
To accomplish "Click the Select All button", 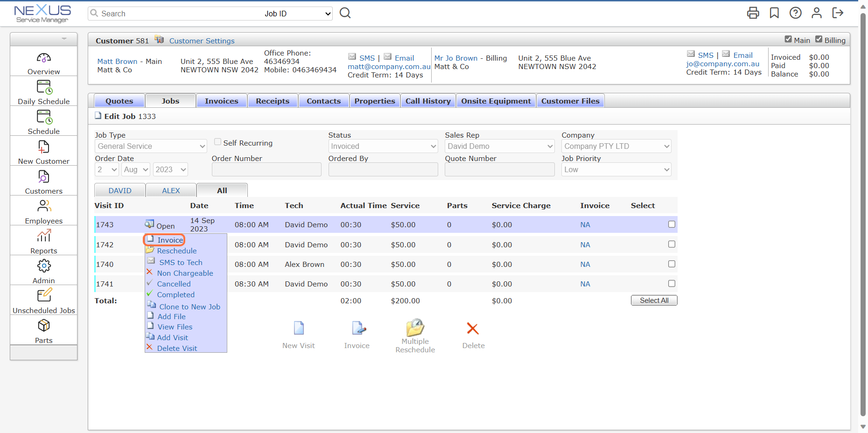I will point(653,300).
